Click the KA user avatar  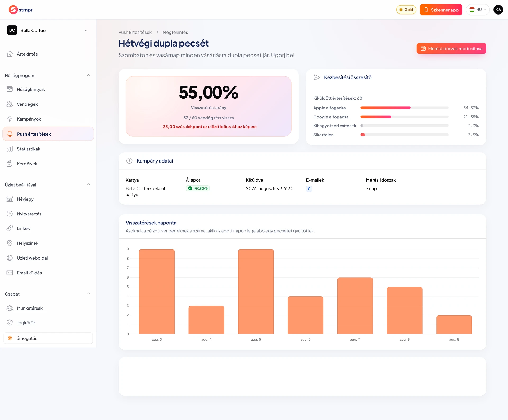pos(498,10)
